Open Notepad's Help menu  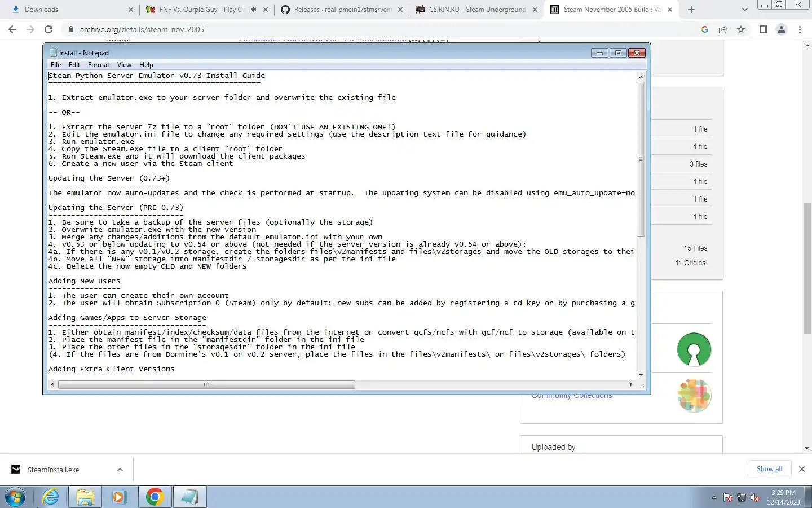pos(146,65)
